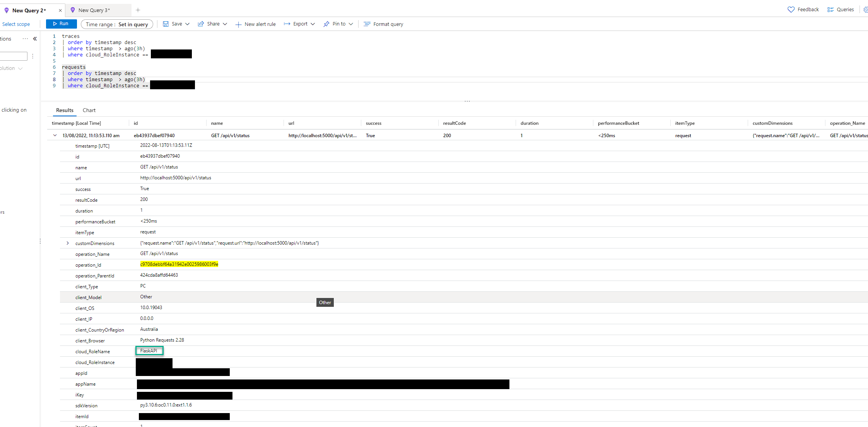Place cursor on the requests query line
868x427 pixels.
pyautogui.click(x=73, y=67)
